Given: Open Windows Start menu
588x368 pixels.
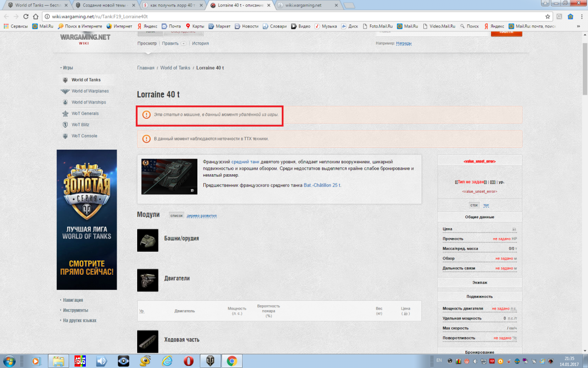Looking at the screenshot, I should coord(9,361).
